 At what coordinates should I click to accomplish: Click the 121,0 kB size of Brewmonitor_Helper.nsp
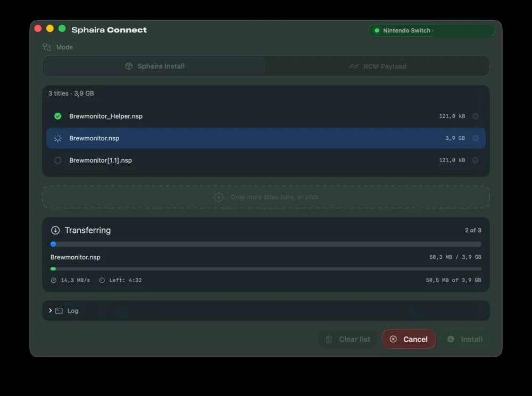pos(452,116)
